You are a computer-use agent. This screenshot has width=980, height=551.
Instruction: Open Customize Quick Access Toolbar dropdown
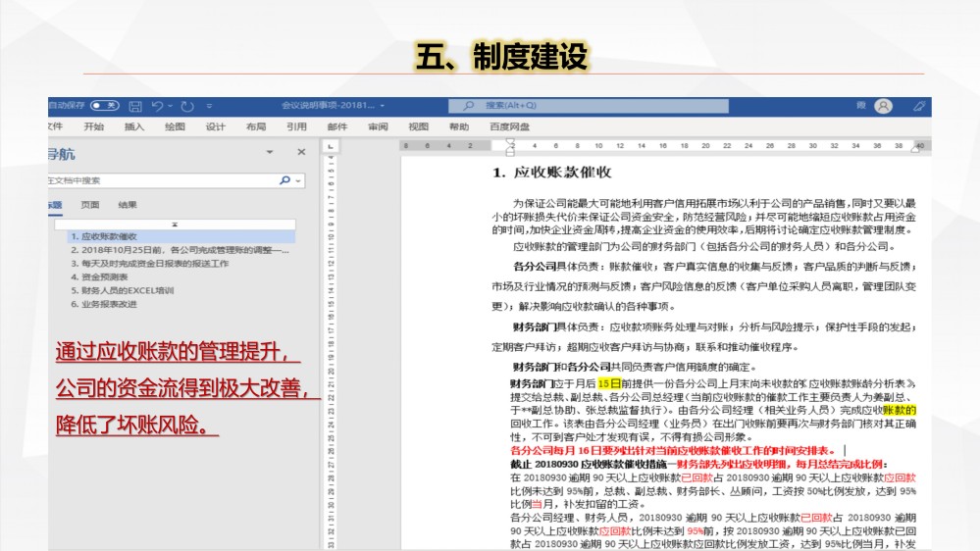pos(209,106)
